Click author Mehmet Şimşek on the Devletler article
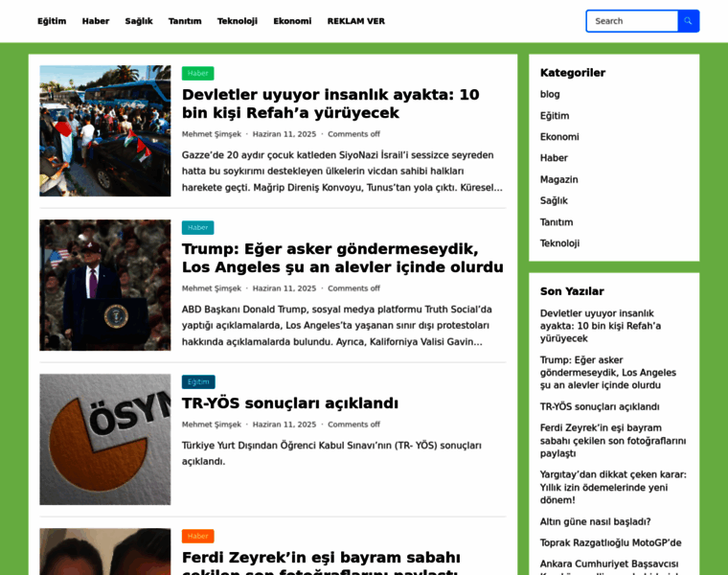728x575 pixels. click(212, 134)
